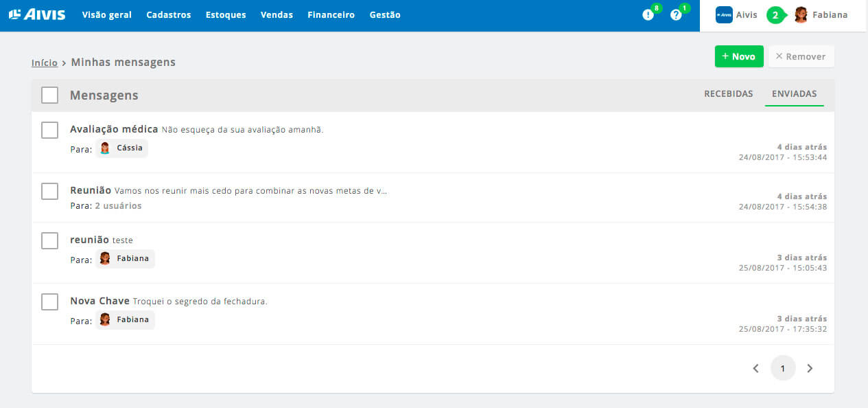The width and height of the screenshot is (868, 408).
Task: Open the Financeiro menu
Action: coord(331,14)
